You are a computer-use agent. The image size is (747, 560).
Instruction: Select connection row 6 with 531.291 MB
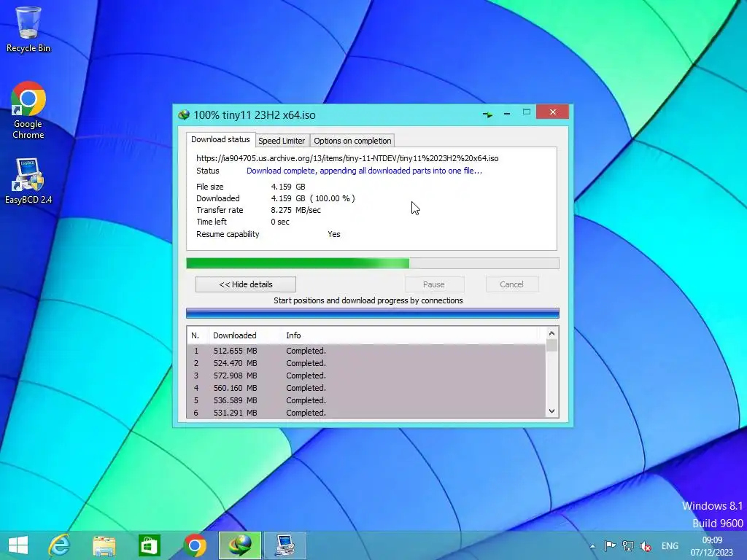(x=366, y=413)
